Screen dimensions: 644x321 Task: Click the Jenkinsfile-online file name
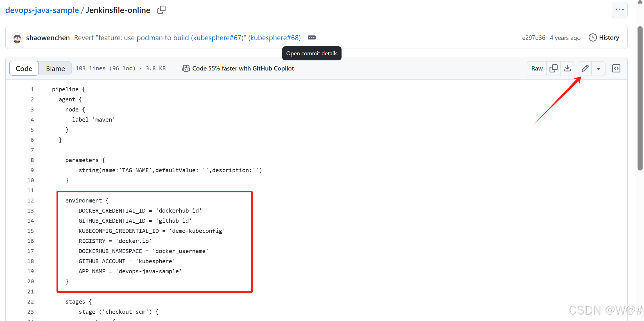(x=118, y=10)
